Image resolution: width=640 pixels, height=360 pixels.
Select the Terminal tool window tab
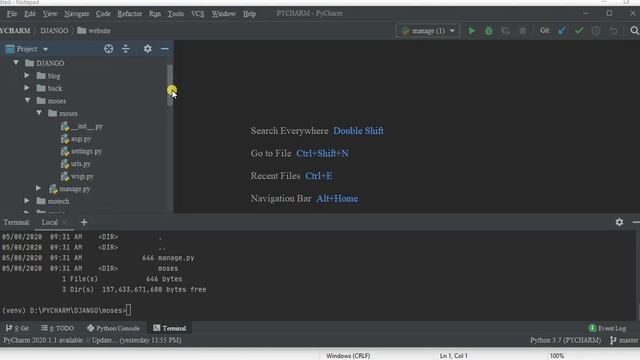(x=169, y=328)
